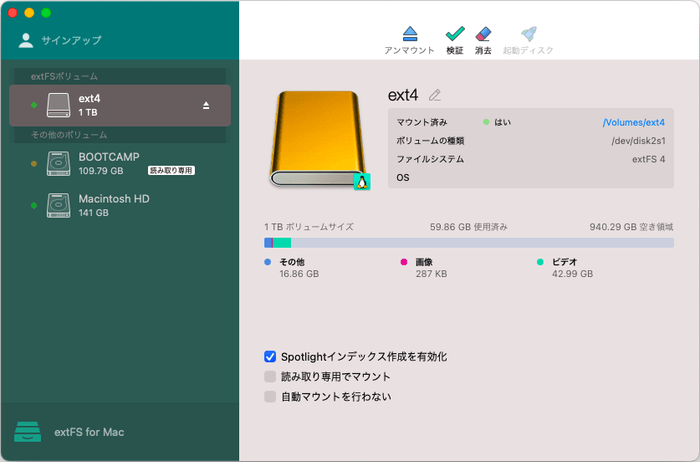This screenshot has height=462, width=700.
Task: Click the green status dot beside ext4
Action: pos(34,105)
